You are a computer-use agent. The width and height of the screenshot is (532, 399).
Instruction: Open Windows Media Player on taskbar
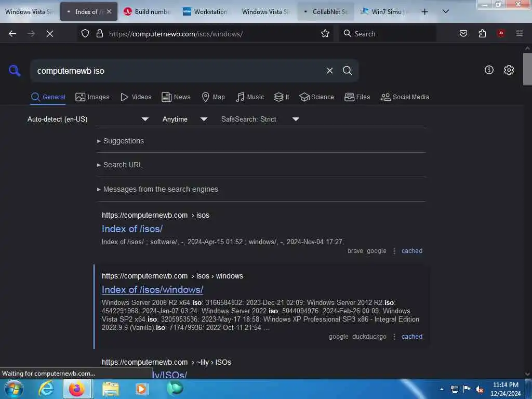[141, 389]
